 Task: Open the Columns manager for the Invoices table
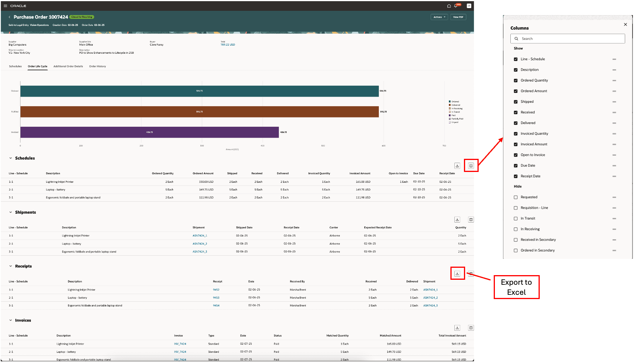(x=471, y=327)
